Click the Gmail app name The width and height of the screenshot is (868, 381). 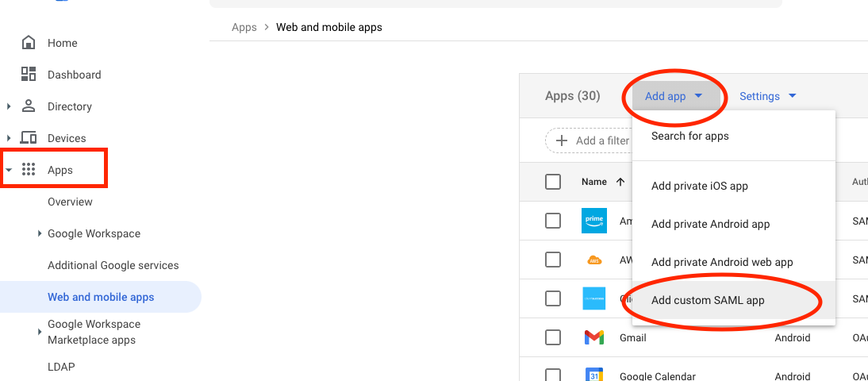(x=632, y=337)
